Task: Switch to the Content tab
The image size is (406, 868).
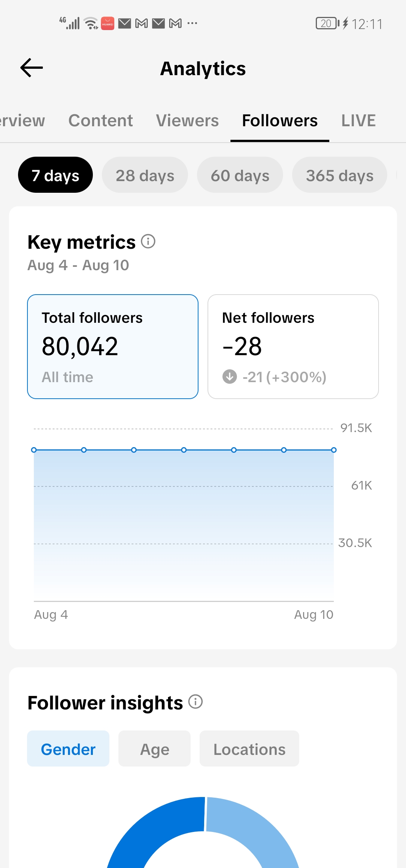Action: point(100,121)
